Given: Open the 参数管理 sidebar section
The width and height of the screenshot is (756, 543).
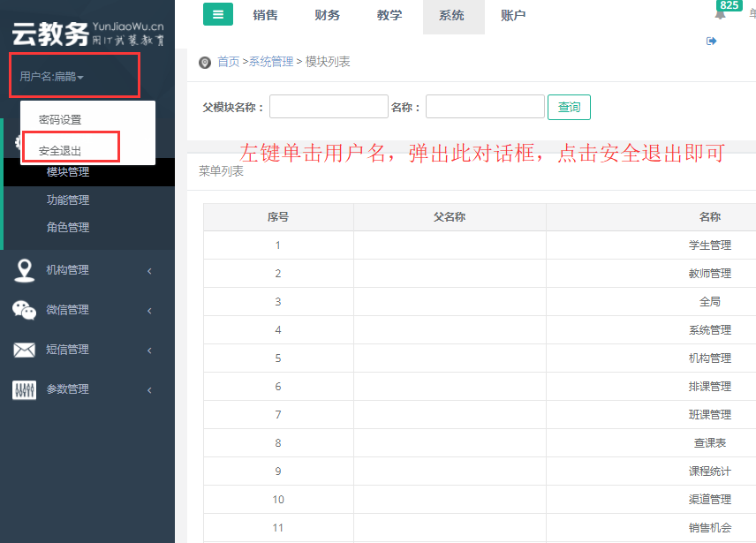Looking at the screenshot, I should click(x=67, y=388).
